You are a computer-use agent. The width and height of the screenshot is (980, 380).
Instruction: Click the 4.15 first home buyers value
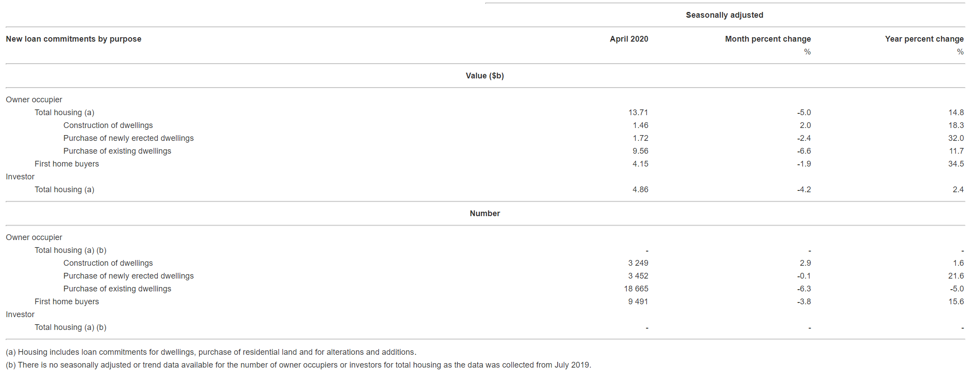(640, 164)
